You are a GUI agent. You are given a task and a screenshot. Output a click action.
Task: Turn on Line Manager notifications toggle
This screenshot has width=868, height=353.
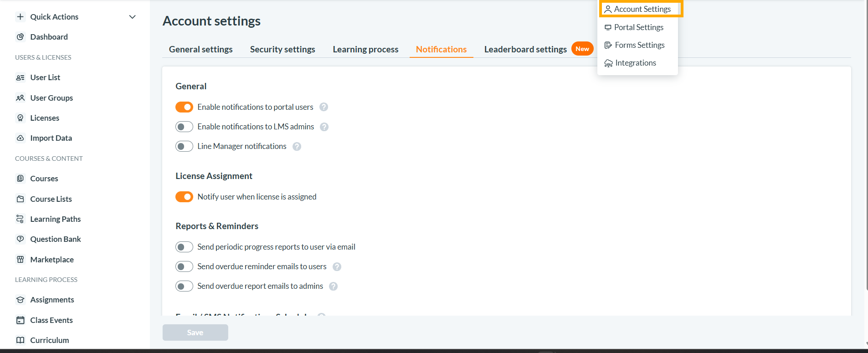pyautogui.click(x=184, y=146)
